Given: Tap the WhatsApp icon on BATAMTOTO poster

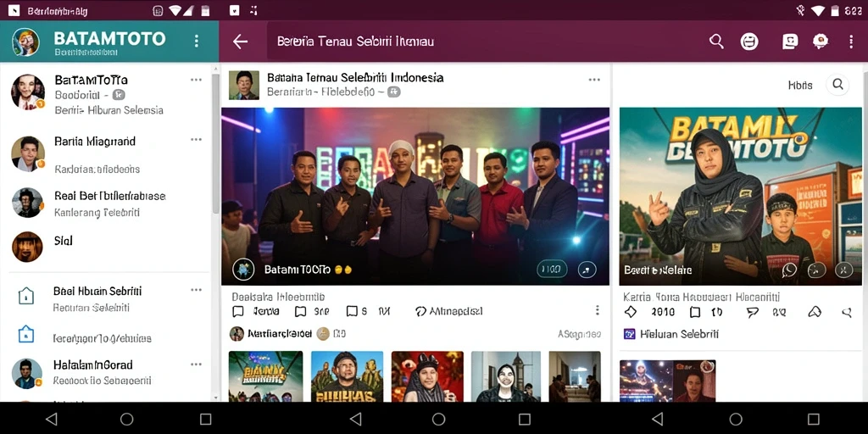Looking at the screenshot, I should [789, 270].
